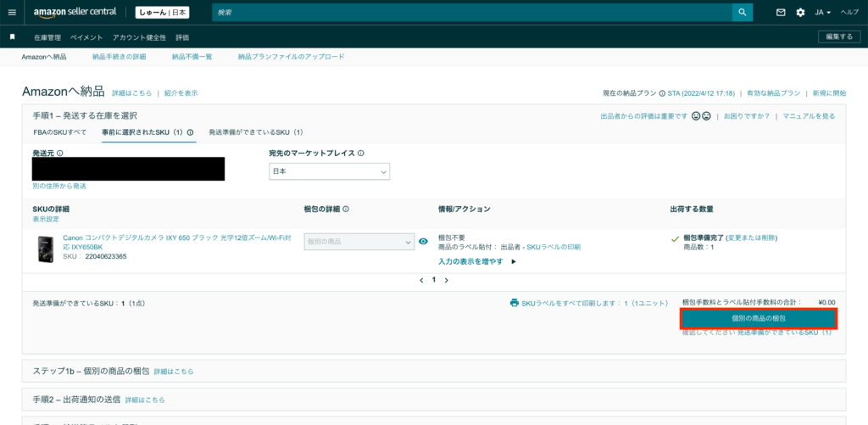This screenshot has height=425, width=868.
Task: Click the bottom 発送準備ができているSKU（1） link
Action: [784, 333]
